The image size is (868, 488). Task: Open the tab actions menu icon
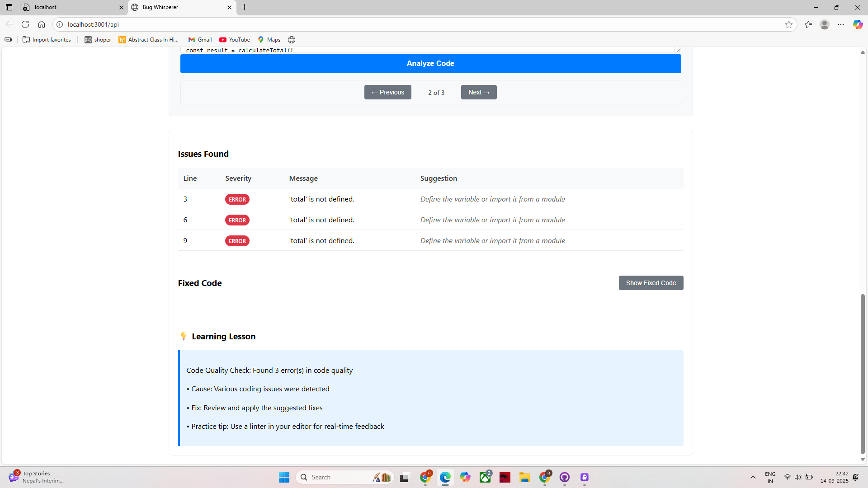coord(9,7)
